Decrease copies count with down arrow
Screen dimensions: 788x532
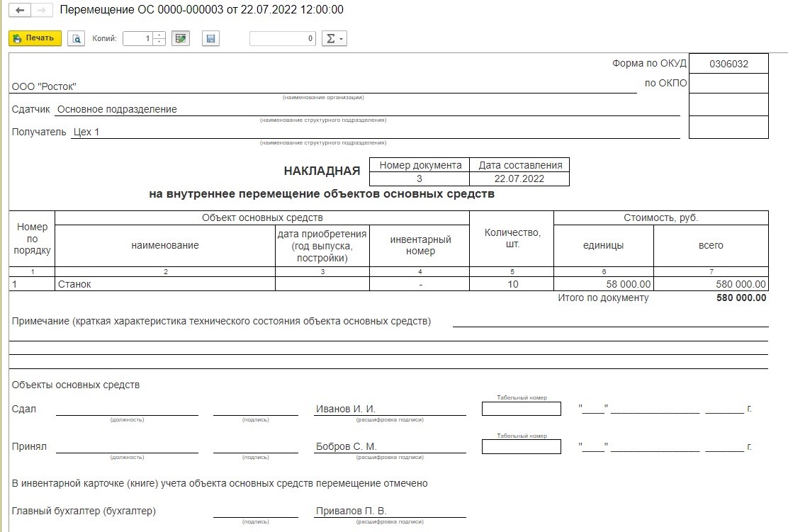(x=159, y=42)
